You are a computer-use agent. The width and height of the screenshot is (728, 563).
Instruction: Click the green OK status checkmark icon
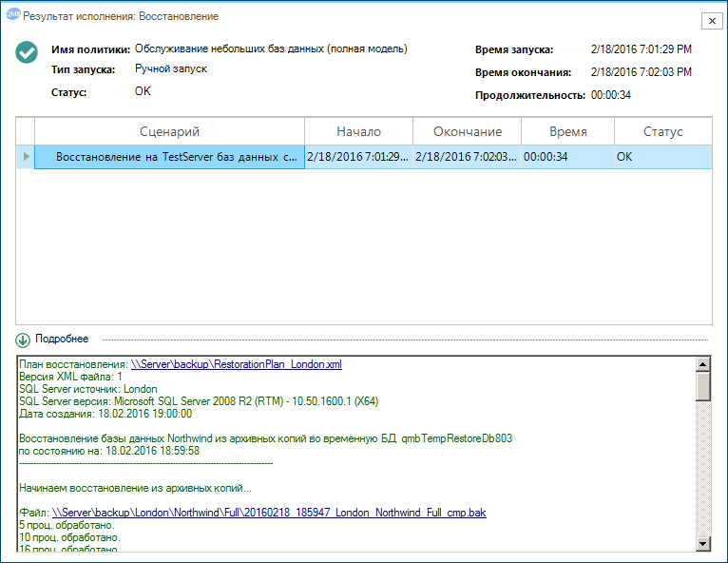pos(27,52)
